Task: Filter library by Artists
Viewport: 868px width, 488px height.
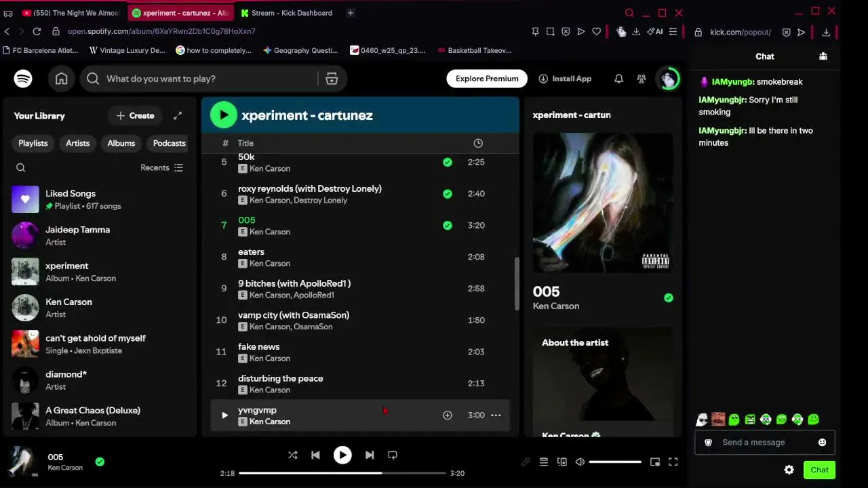Action: pyautogui.click(x=78, y=143)
